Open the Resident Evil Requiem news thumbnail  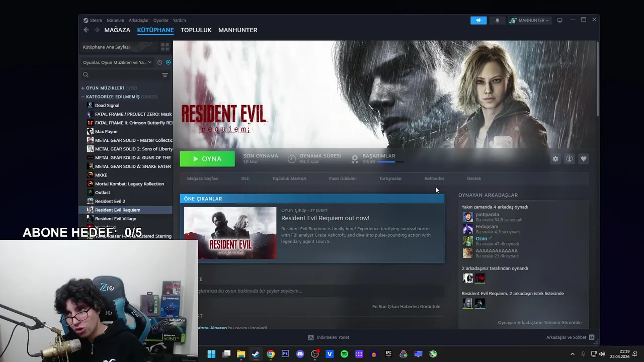tap(230, 233)
